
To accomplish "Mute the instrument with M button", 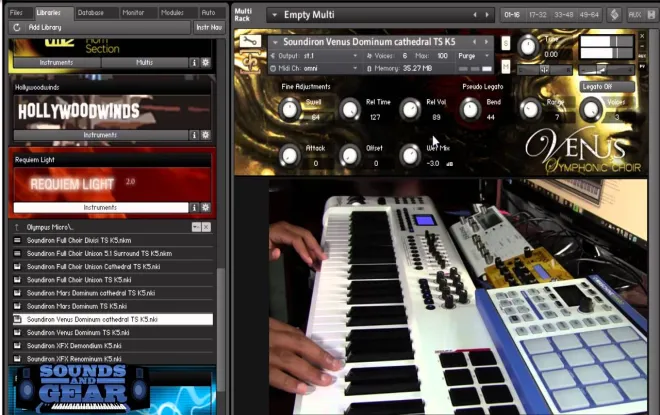I will tap(506, 67).
